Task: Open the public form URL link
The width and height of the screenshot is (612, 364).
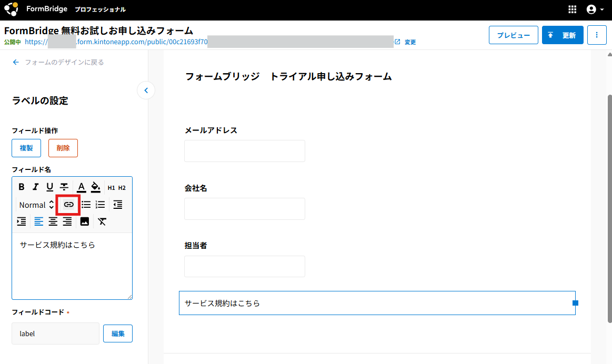Action: (x=209, y=42)
